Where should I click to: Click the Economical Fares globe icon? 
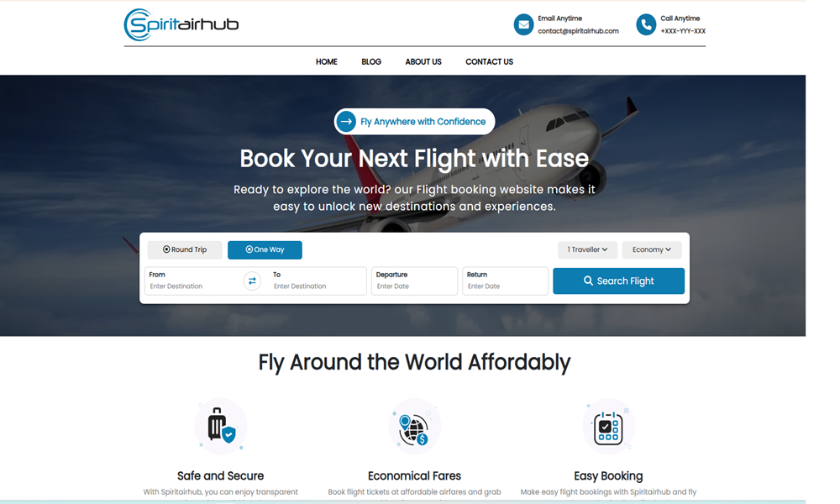pyautogui.click(x=414, y=427)
